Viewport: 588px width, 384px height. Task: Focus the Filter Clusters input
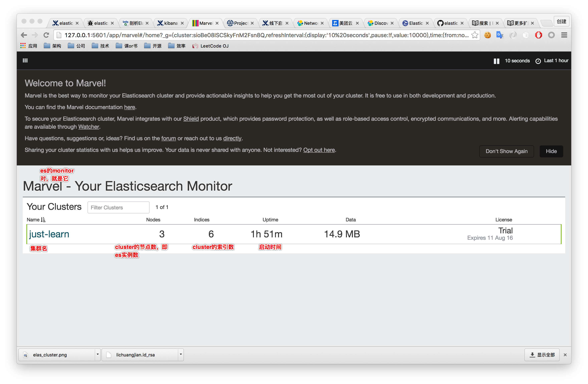coord(118,207)
